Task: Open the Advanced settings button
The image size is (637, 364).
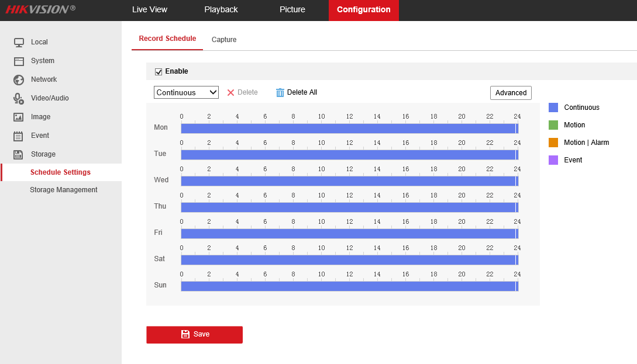Action: pos(511,93)
